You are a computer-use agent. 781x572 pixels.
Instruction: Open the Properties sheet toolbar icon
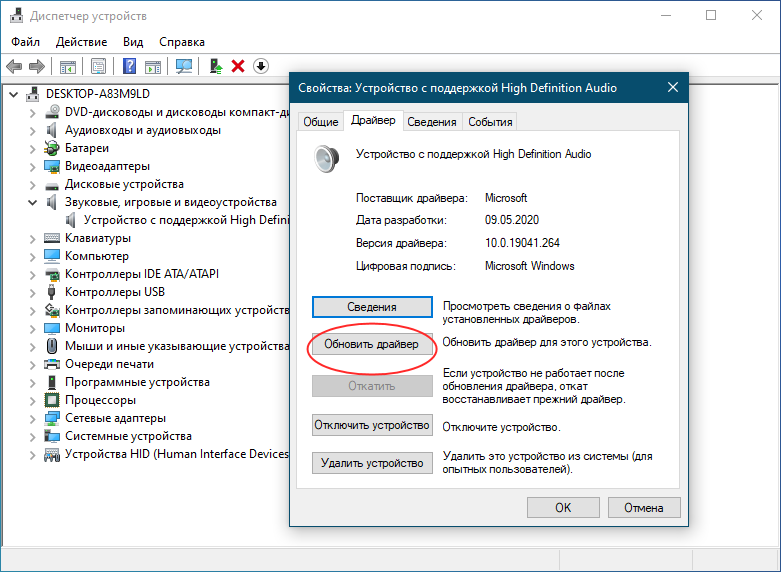point(99,66)
